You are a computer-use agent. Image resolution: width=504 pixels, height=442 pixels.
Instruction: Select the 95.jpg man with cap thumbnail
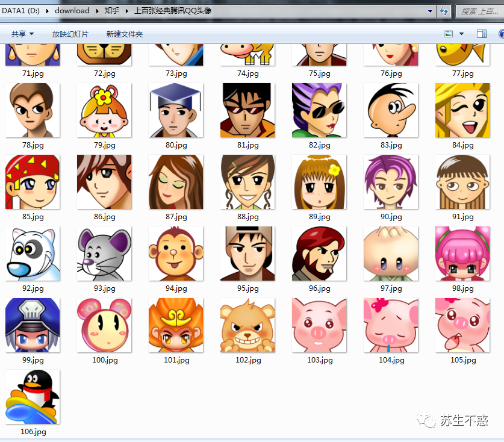point(248,254)
